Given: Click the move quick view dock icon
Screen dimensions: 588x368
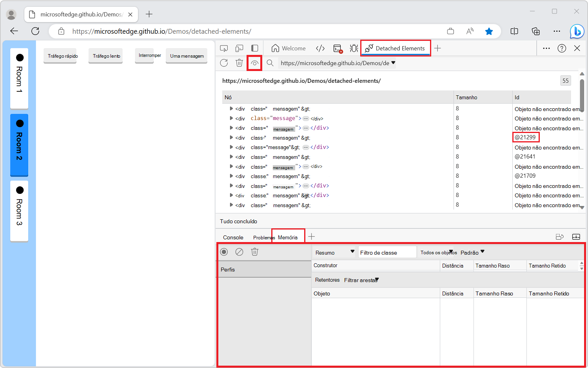Looking at the screenshot, I should [x=560, y=237].
